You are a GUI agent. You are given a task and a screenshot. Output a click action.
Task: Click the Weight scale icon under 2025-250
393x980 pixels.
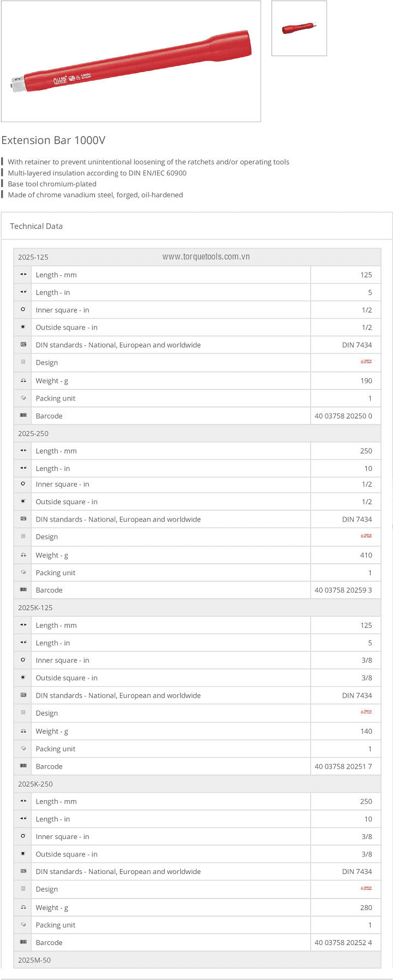point(23,555)
